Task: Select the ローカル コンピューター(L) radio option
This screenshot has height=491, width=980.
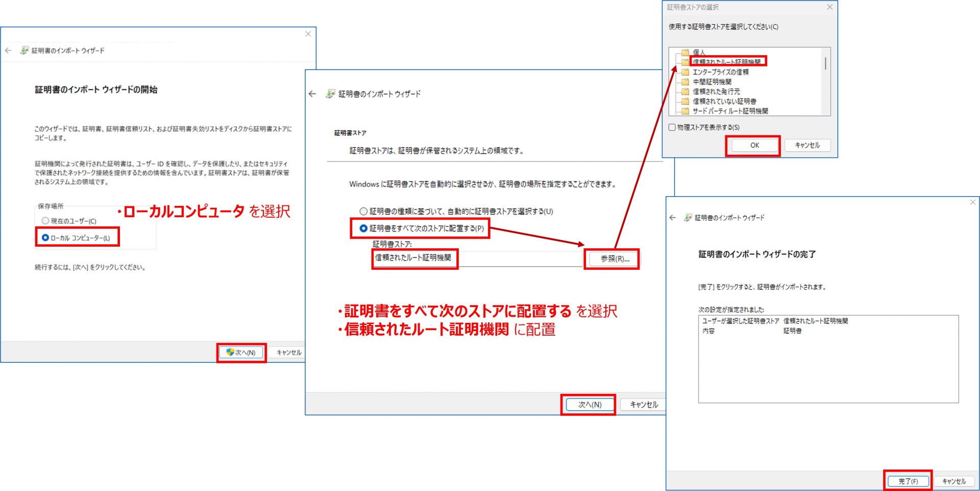Action: point(45,238)
